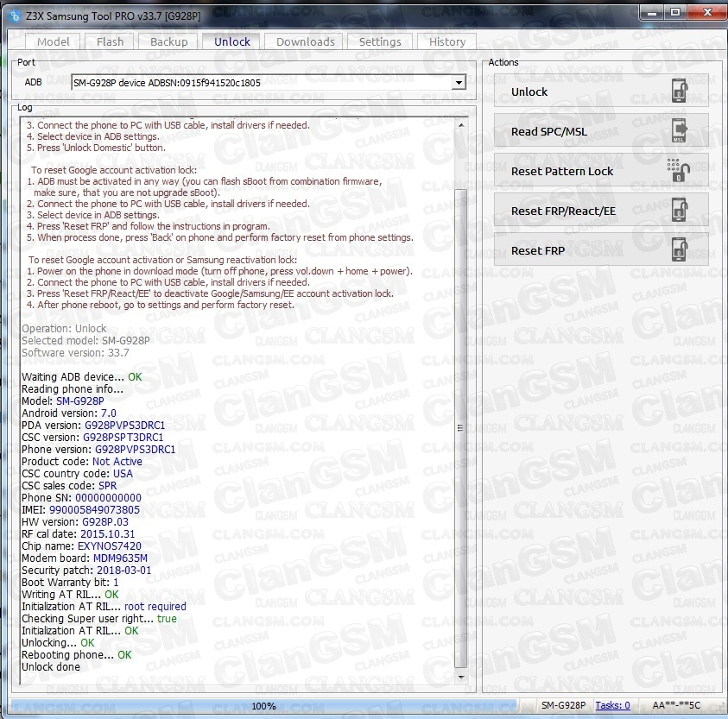Click the HW version G928P.03

pos(105,521)
